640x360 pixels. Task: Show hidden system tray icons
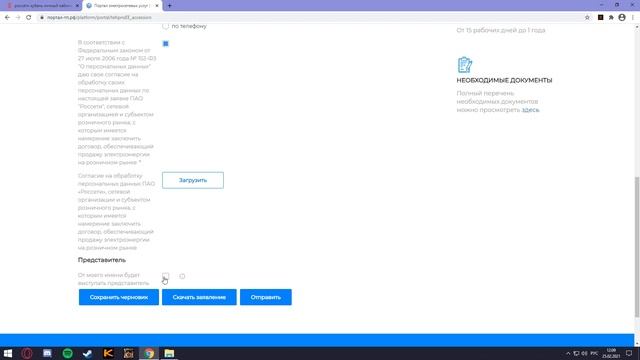(x=568, y=353)
